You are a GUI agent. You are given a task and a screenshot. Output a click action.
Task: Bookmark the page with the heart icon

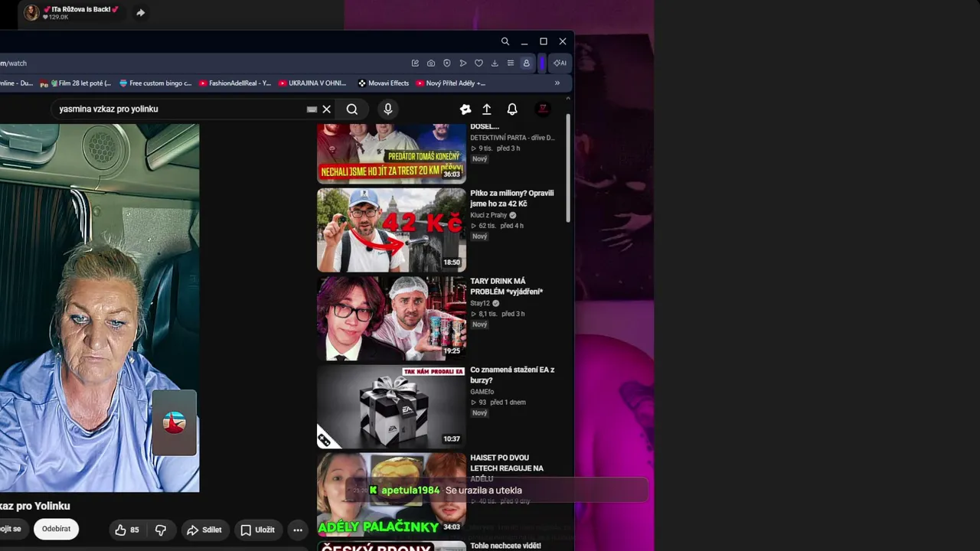[x=479, y=64]
